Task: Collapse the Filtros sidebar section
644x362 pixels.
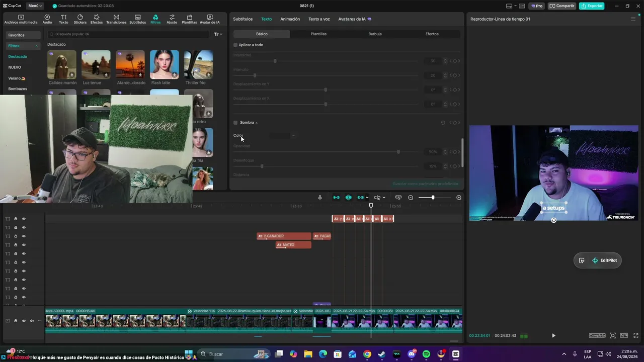Action: (x=36, y=46)
